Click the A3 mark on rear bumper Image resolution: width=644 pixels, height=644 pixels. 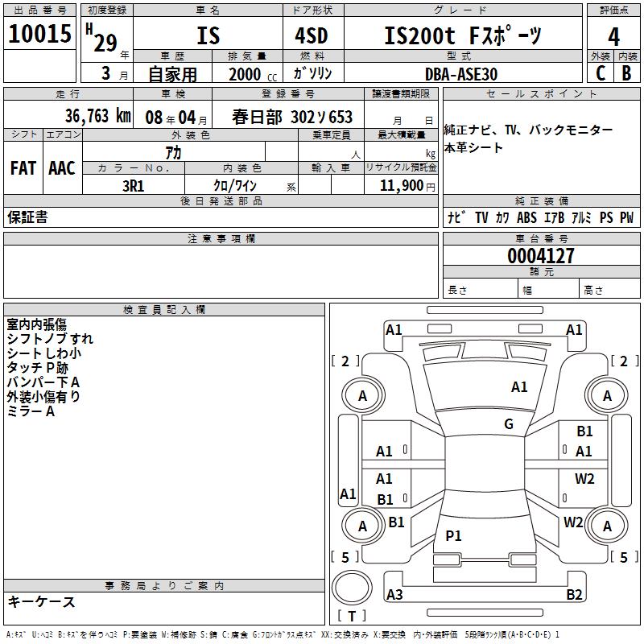click(x=394, y=594)
